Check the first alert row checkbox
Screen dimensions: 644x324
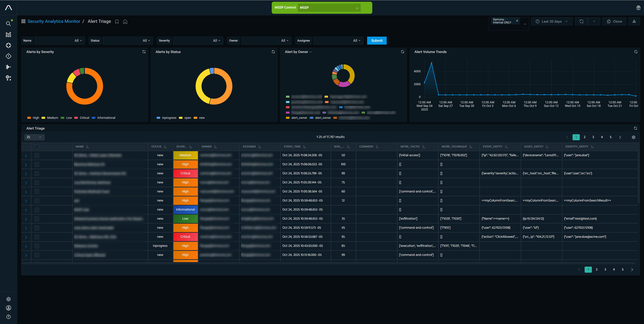(37, 155)
